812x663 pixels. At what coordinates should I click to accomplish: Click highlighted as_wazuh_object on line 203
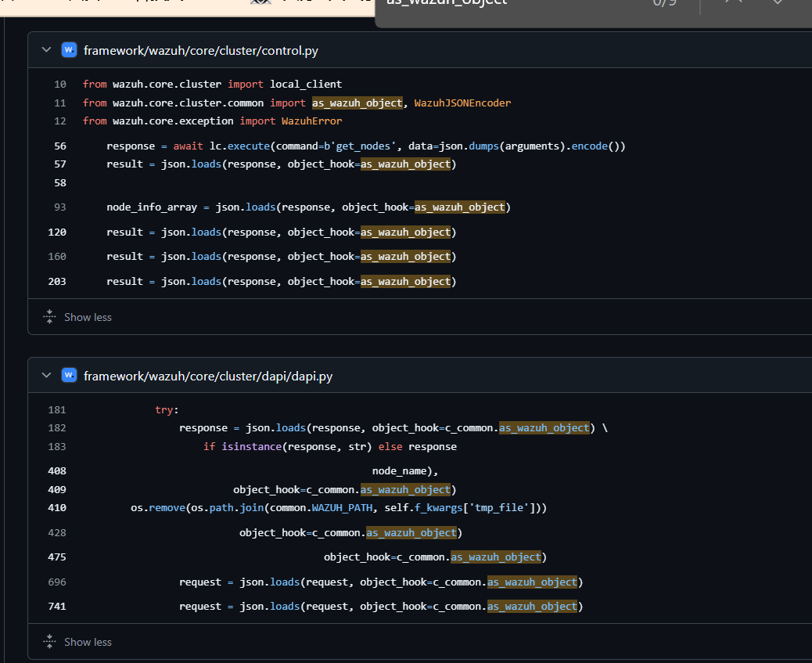click(405, 281)
